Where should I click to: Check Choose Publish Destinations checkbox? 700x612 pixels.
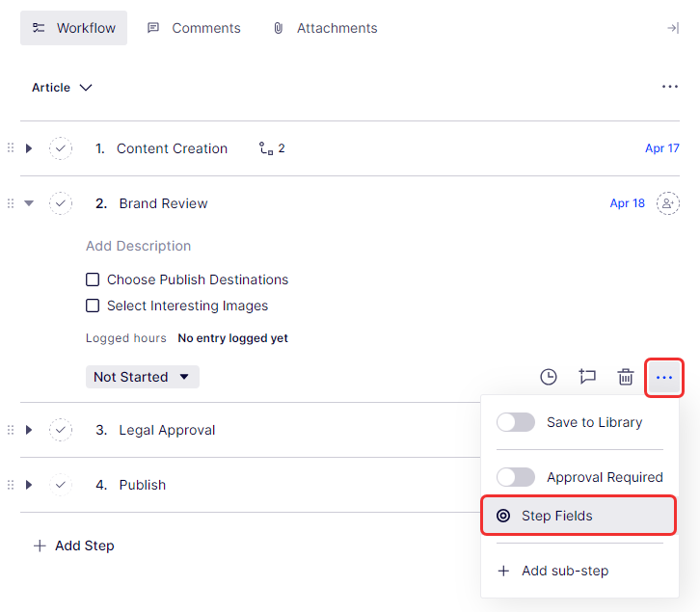click(x=94, y=279)
